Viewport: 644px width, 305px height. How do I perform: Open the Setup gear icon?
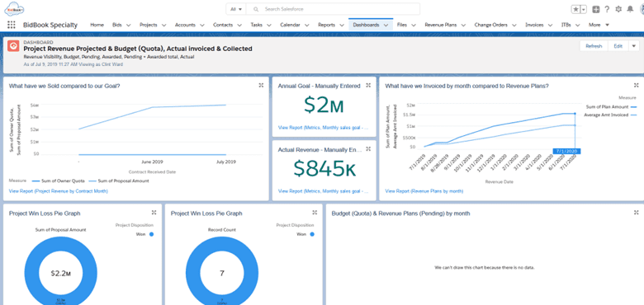[618, 9]
